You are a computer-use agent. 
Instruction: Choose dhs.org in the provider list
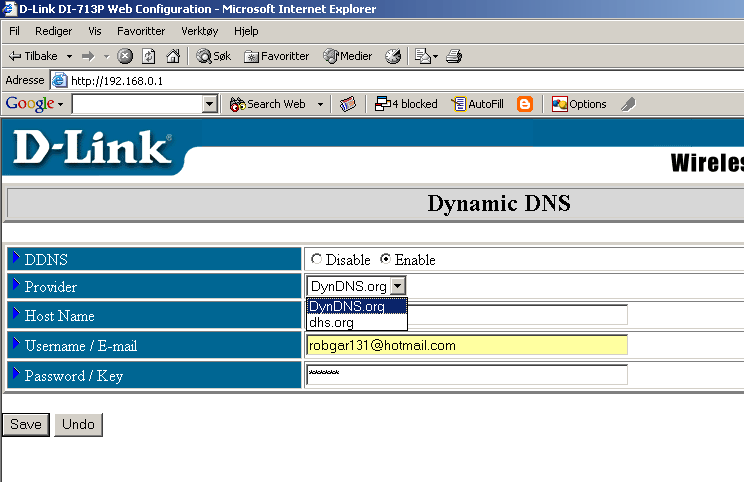click(357, 322)
